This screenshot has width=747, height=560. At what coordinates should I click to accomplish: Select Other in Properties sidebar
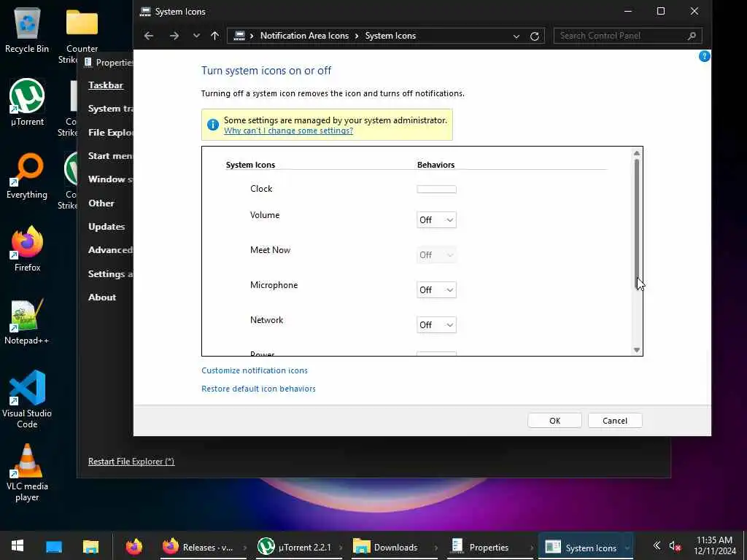point(101,203)
